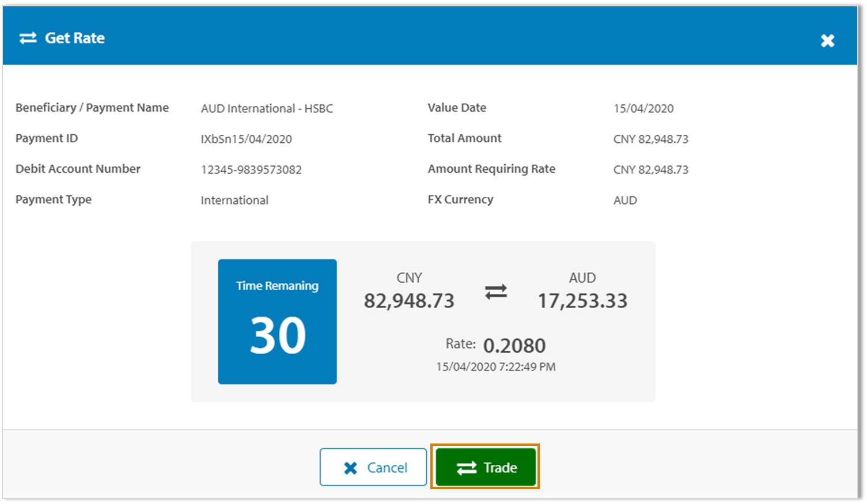Click the swap arrows between CNY and AUD amounts
Viewport: 867px width, 504px height.
point(496,291)
